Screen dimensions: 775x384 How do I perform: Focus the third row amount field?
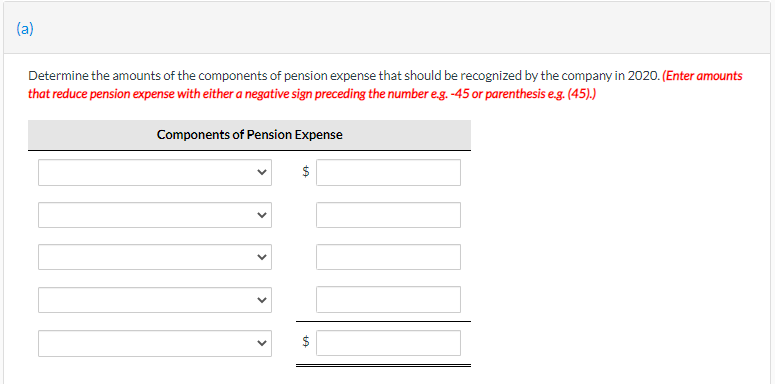pyautogui.click(x=388, y=257)
